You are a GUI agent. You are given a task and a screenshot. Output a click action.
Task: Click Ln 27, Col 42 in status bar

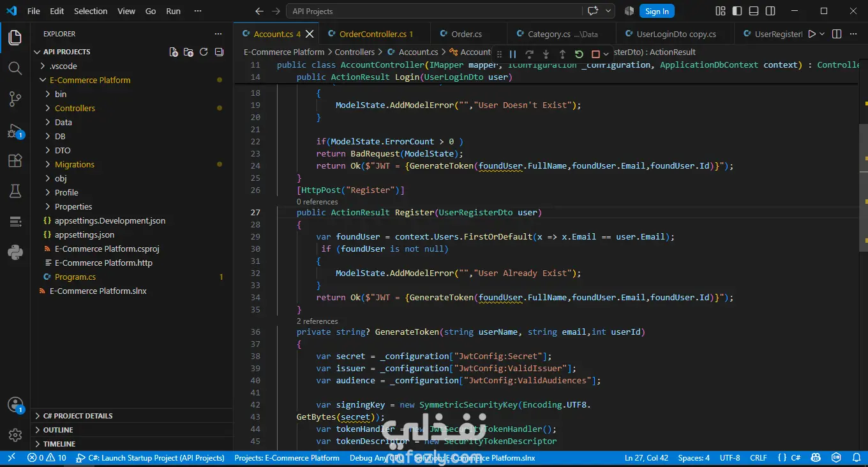pos(647,458)
